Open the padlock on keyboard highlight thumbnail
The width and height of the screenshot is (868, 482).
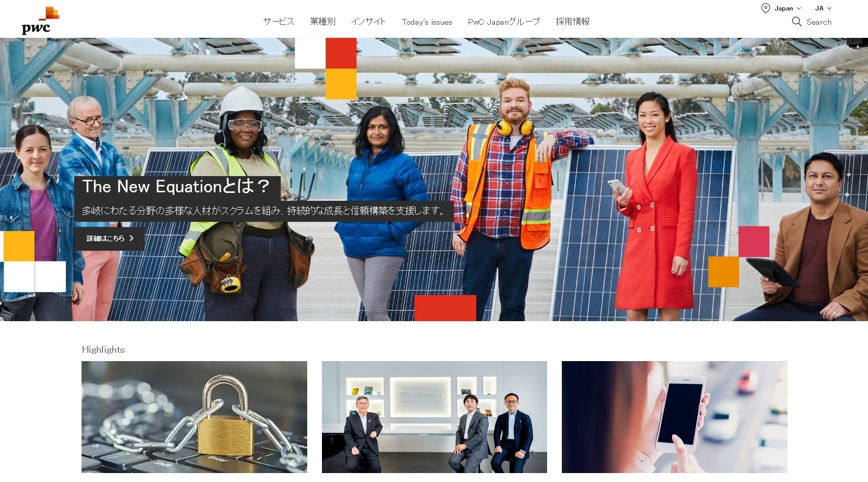tap(194, 417)
